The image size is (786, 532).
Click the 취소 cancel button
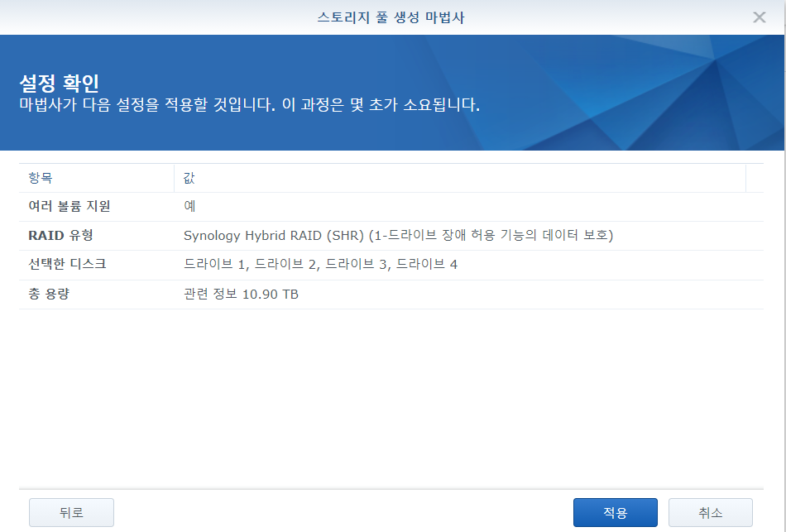711,512
